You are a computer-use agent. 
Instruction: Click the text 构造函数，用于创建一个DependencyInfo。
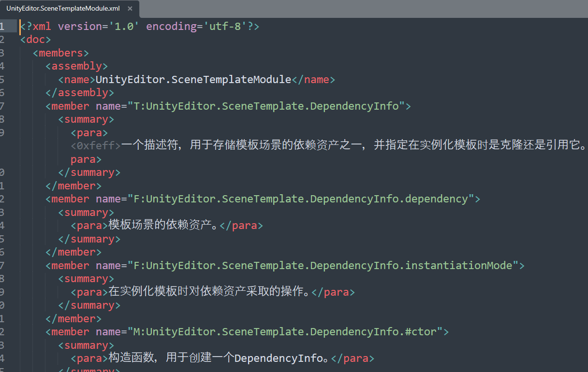coord(220,358)
